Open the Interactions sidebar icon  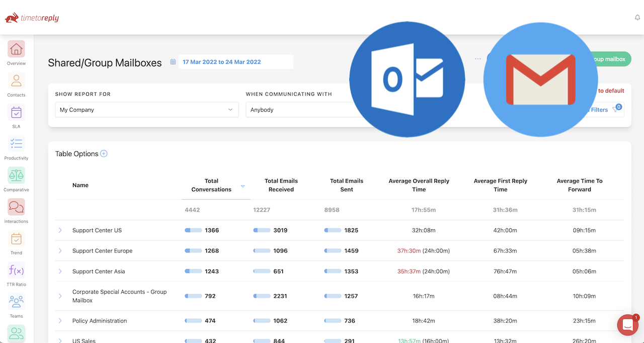click(x=16, y=207)
